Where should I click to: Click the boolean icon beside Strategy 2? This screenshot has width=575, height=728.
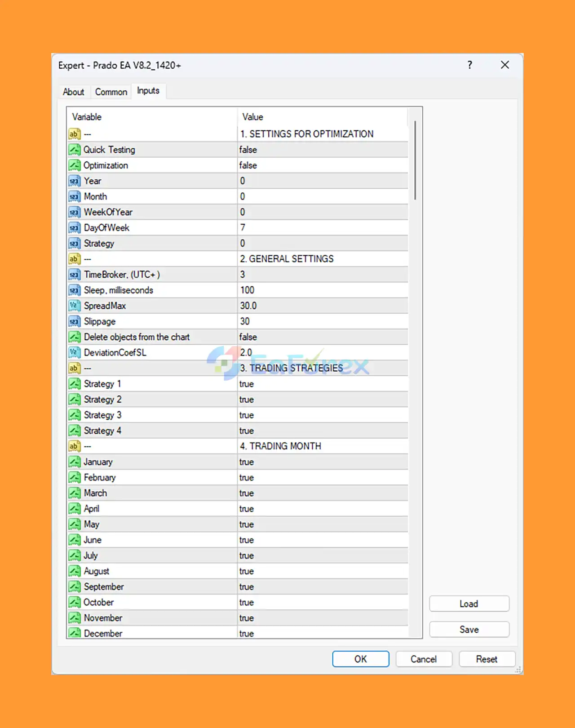pyautogui.click(x=74, y=400)
